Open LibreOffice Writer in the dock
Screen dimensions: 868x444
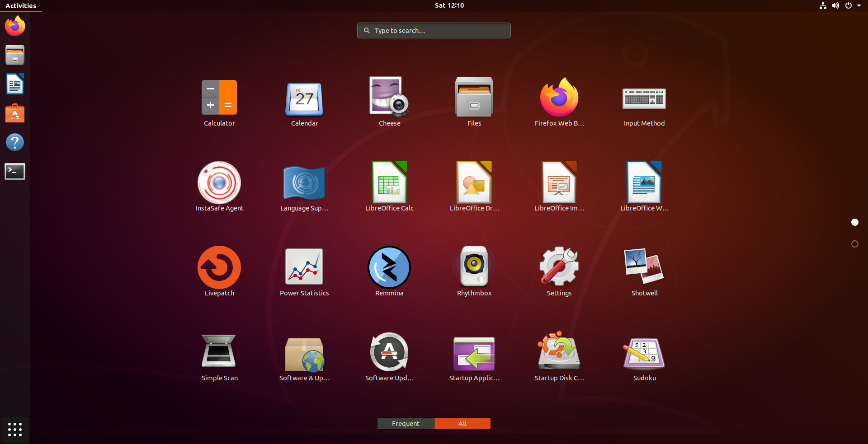point(15,84)
